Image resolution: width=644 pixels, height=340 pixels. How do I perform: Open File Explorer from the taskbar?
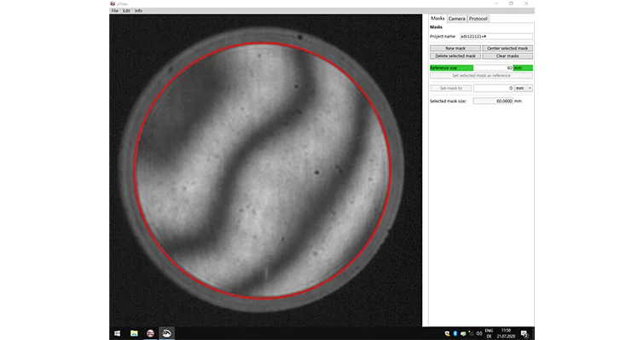134,333
